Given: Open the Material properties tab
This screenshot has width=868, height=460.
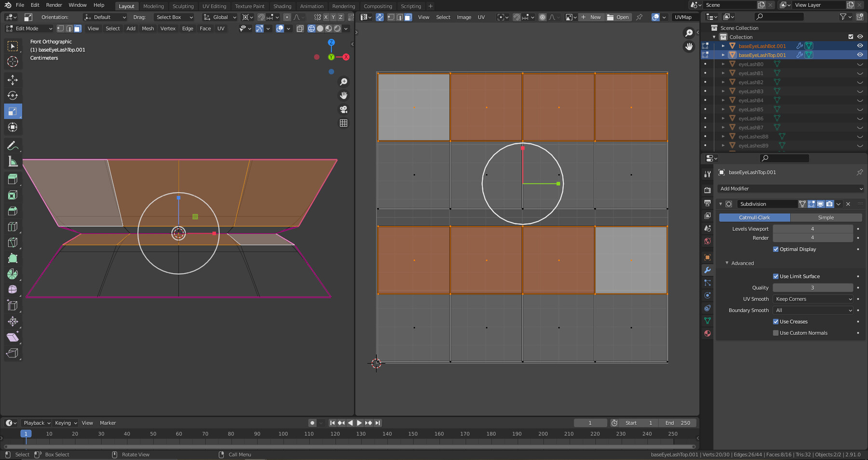Looking at the screenshot, I should click(707, 334).
